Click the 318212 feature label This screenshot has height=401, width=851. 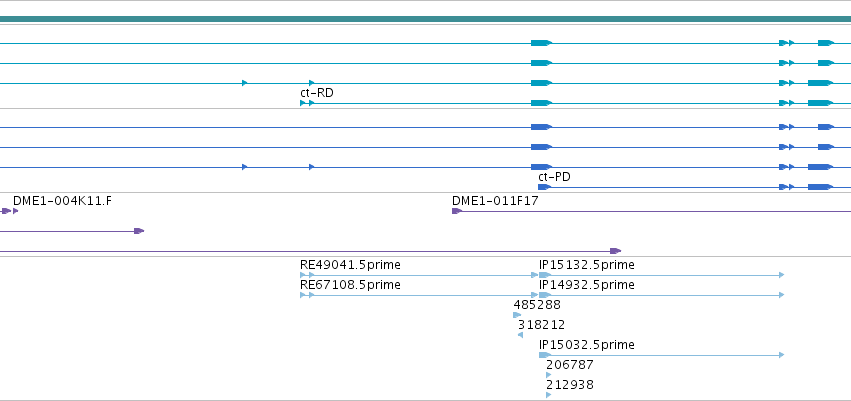(541, 325)
